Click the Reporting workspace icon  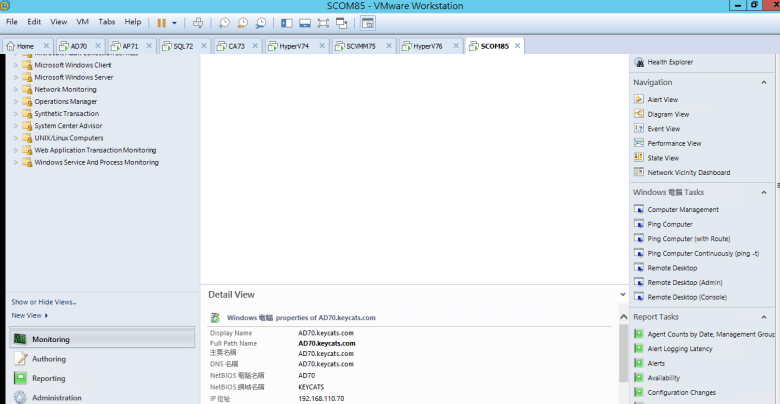(x=20, y=378)
